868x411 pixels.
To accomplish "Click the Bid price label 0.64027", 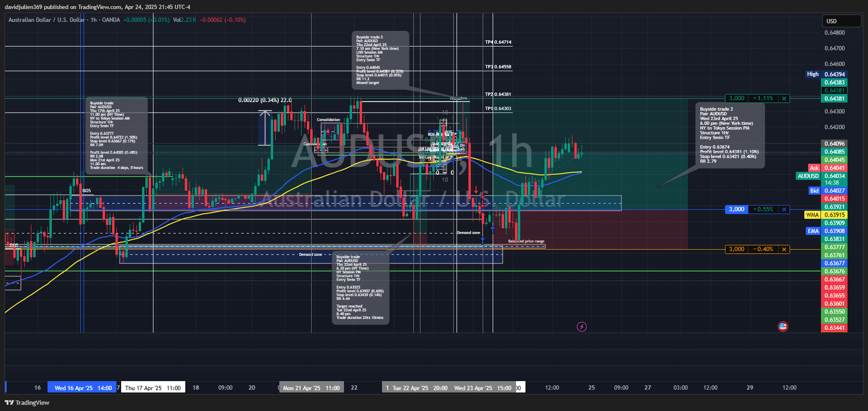I will (x=827, y=191).
